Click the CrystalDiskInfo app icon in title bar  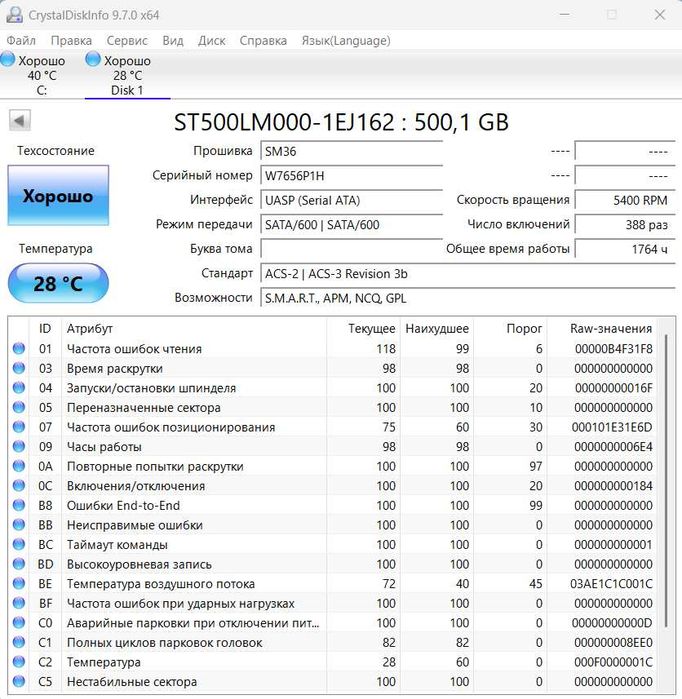pyautogui.click(x=14, y=15)
